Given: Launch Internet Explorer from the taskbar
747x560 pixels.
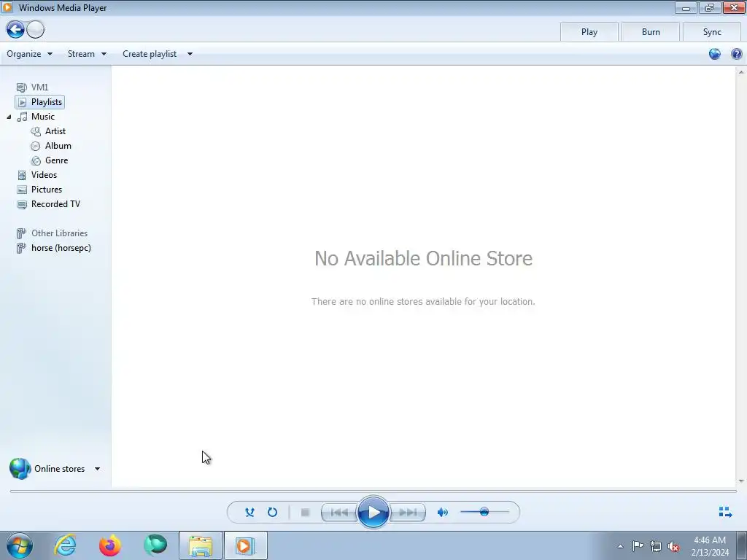Looking at the screenshot, I should pos(65,545).
